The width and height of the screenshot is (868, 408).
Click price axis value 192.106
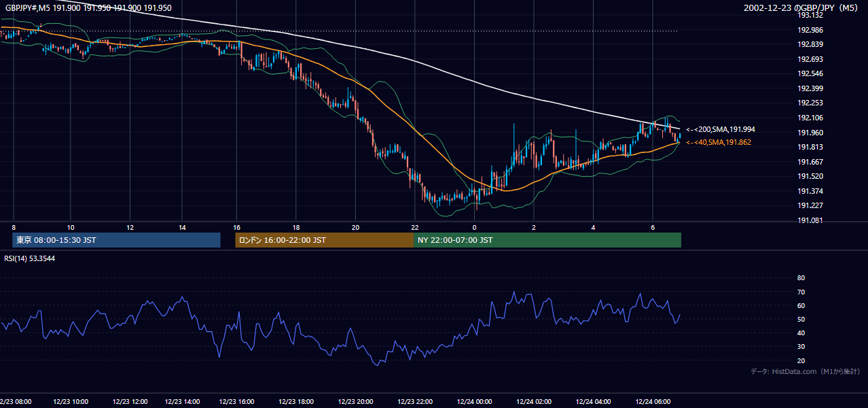[810, 118]
